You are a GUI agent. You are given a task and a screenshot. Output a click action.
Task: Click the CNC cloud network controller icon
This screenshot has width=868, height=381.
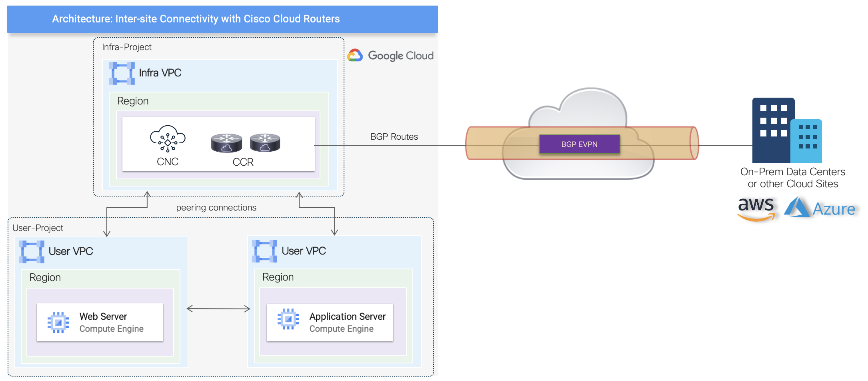click(168, 138)
